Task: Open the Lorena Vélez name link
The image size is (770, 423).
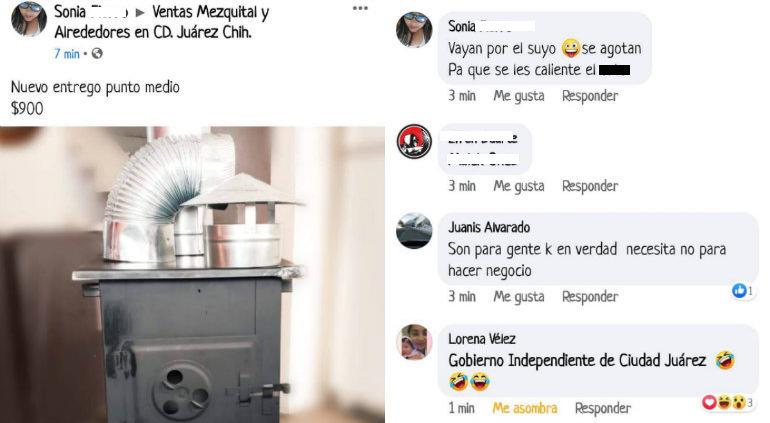Action: [x=482, y=338]
